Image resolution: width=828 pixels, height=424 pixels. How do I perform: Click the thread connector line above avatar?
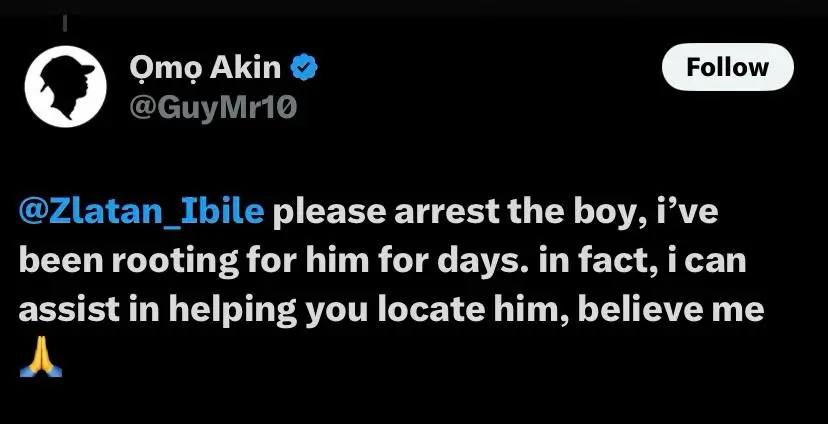(x=65, y=24)
